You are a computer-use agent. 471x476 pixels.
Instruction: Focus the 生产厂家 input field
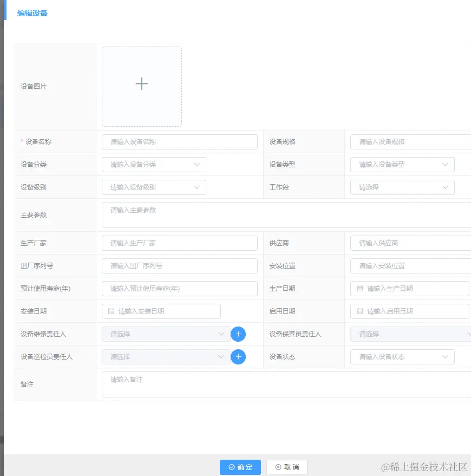click(x=180, y=243)
